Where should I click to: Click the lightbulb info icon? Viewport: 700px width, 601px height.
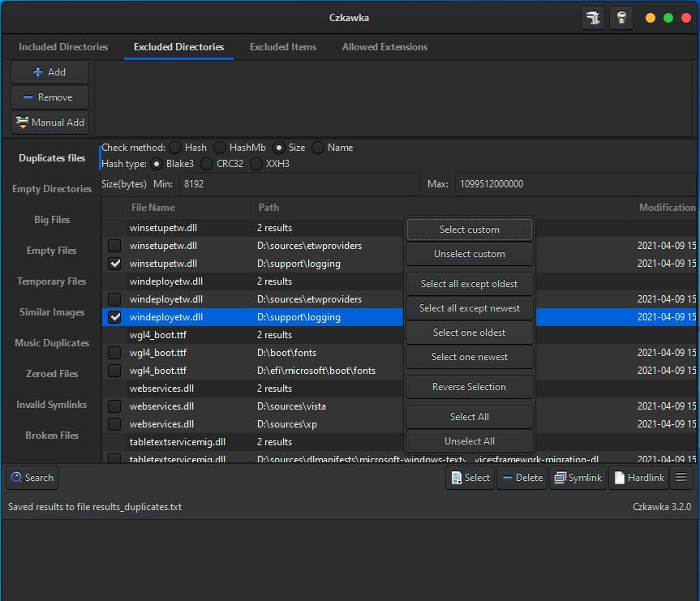621,18
